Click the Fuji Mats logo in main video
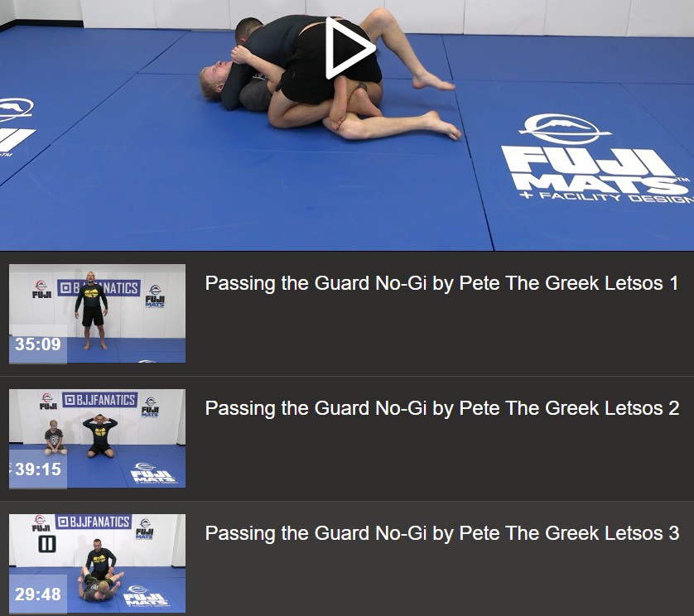This screenshot has width=694, height=616. tap(595, 159)
